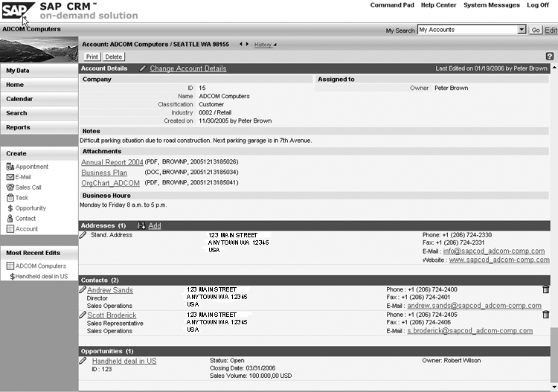The height and width of the screenshot is (392, 558).
Task: Open Search in sidebar
Action: pyautogui.click(x=39, y=113)
